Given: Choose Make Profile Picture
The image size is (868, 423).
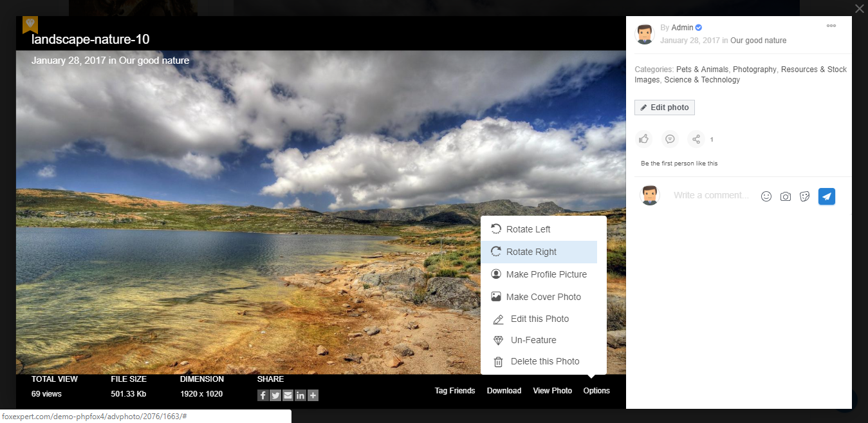Looking at the screenshot, I should pos(539,274).
